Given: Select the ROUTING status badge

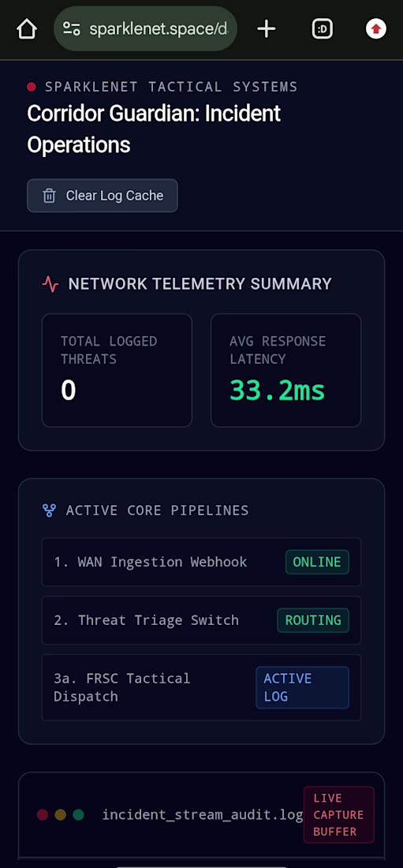Looking at the screenshot, I should pos(313,620).
